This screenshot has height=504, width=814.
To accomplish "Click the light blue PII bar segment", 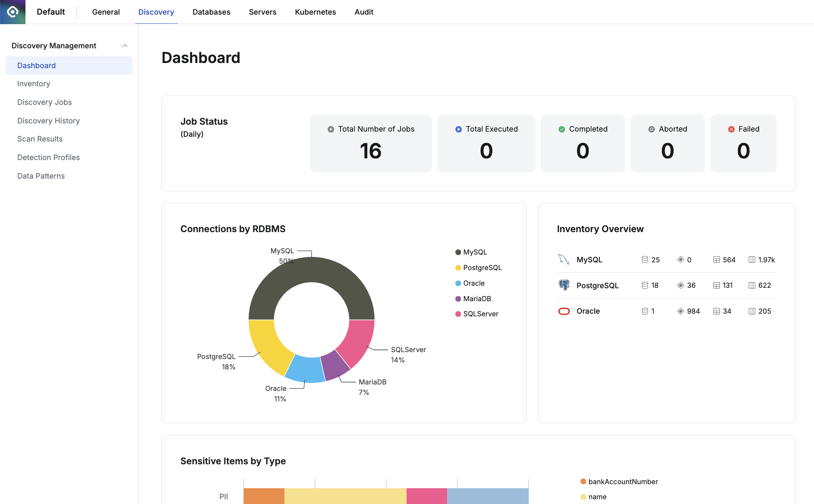I will [x=488, y=496].
